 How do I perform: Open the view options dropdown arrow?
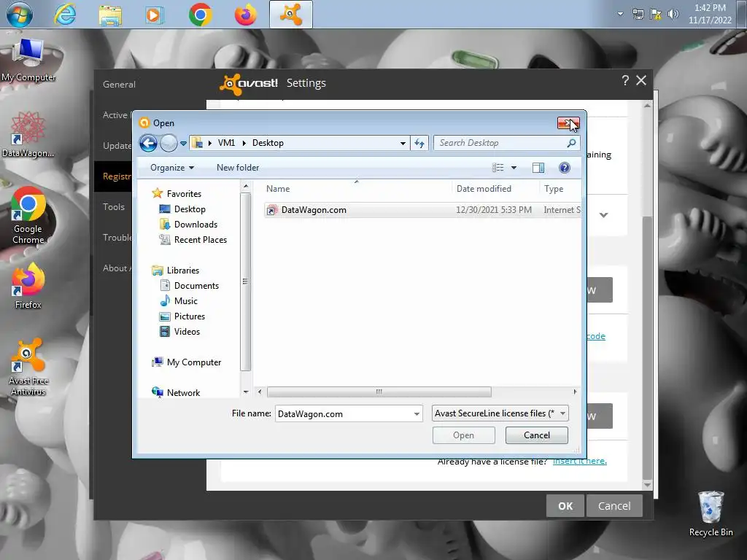(x=514, y=168)
